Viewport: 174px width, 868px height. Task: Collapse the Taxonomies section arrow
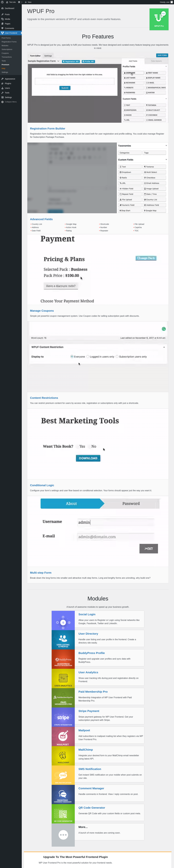(166, 146)
